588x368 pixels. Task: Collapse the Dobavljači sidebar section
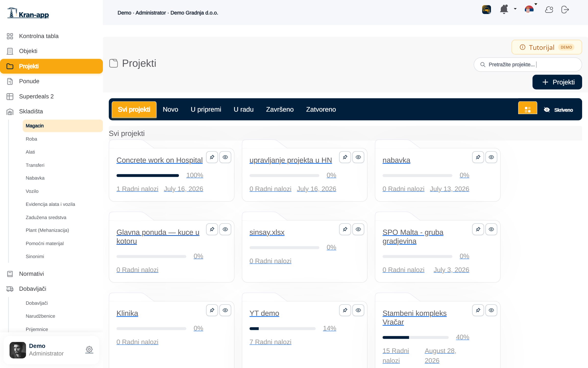[51, 289]
